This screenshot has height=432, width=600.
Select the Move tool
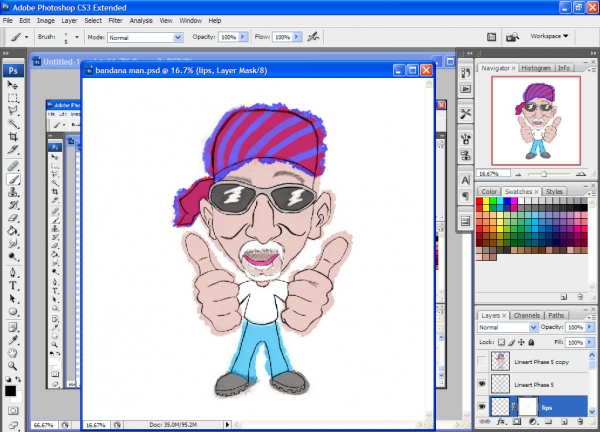click(x=13, y=85)
